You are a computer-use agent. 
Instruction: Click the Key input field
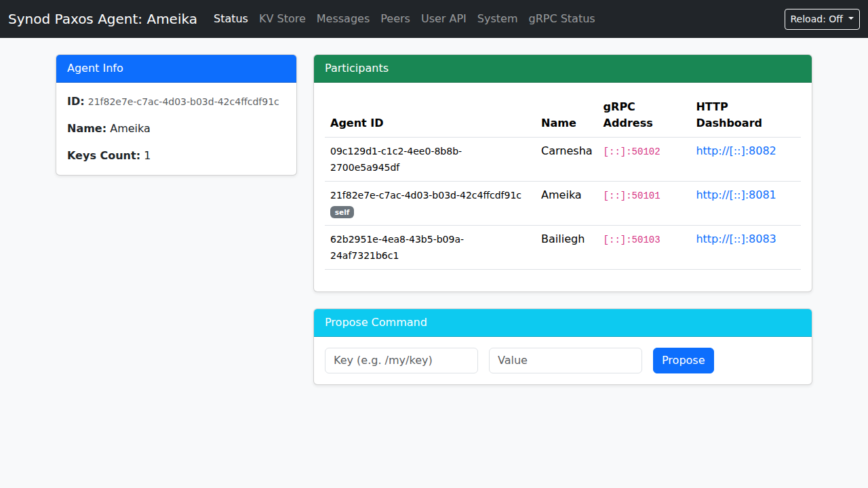tap(401, 360)
